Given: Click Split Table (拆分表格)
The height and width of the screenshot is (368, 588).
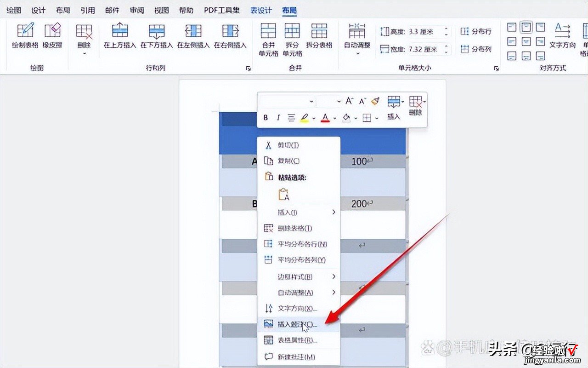Looking at the screenshot, I should pyautogui.click(x=319, y=36).
